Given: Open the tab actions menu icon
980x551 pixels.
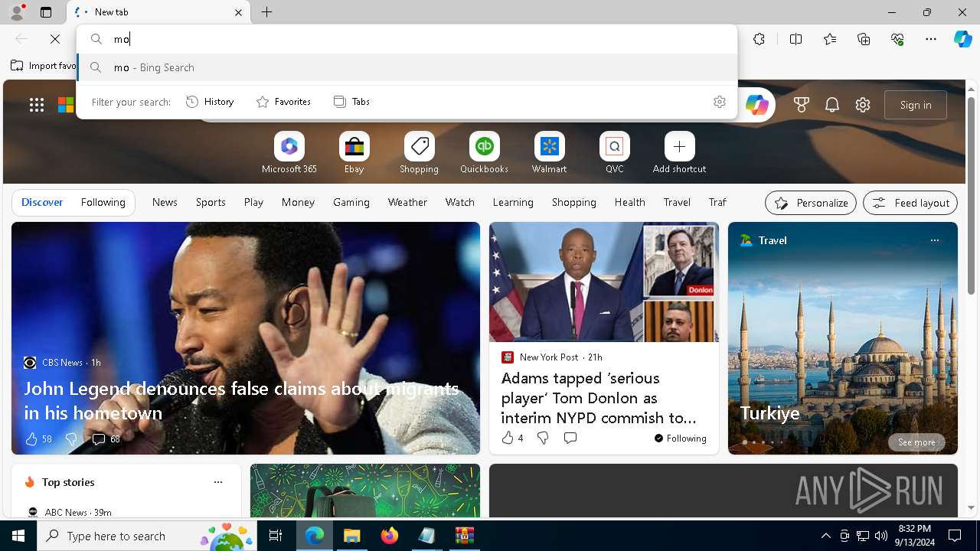Looking at the screenshot, I should point(46,12).
